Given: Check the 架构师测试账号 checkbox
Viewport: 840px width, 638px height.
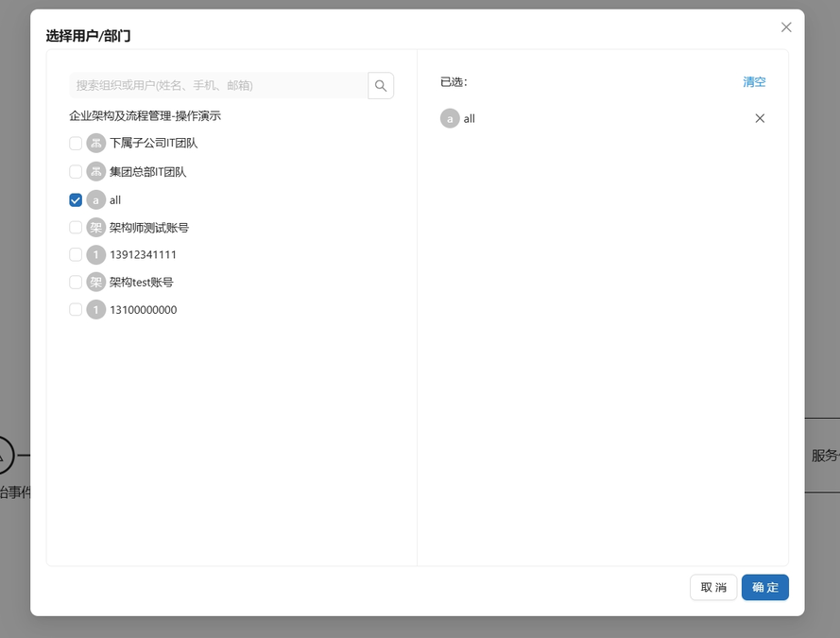Looking at the screenshot, I should 76,227.
